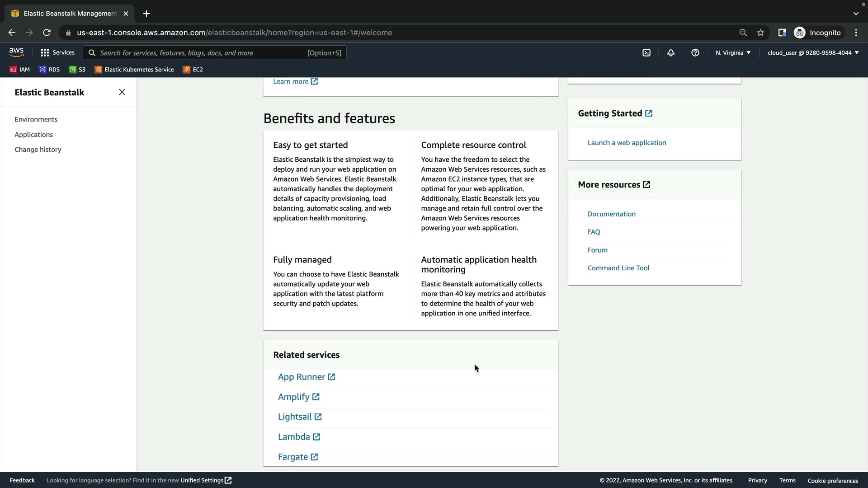Open the Command Line Tool link

[618, 268]
